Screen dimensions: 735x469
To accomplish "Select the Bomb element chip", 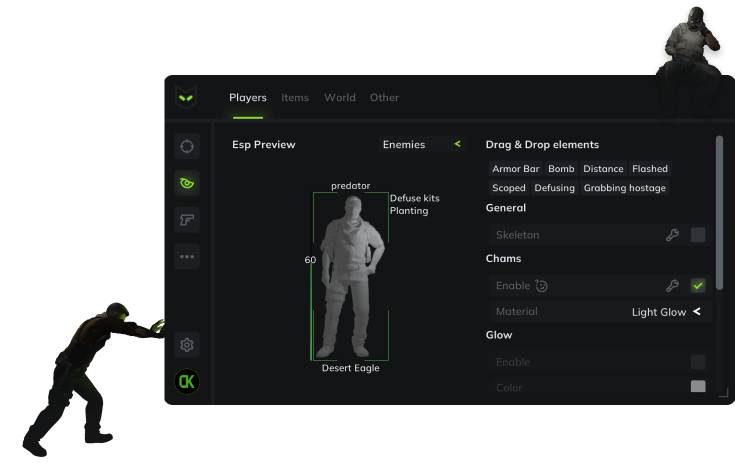I will point(561,169).
